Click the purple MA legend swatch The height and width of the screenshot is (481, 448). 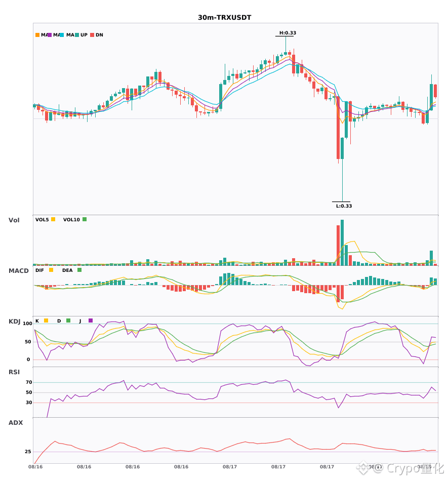50,35
